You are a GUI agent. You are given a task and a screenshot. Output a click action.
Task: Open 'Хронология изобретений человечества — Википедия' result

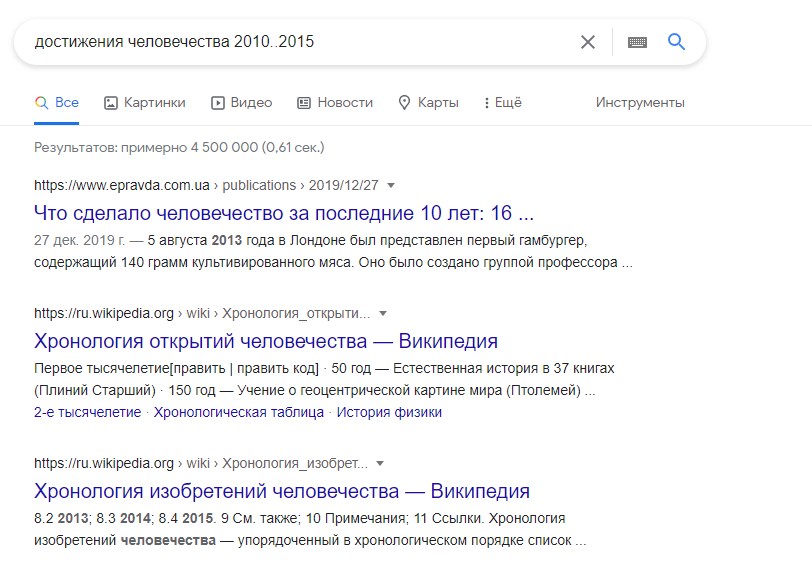coord(282,491)
